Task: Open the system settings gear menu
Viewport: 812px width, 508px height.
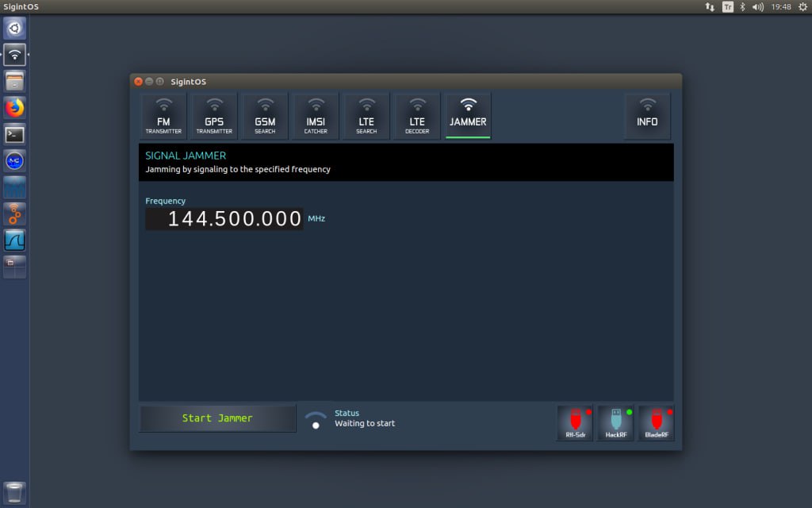Action: (x=802, y=6)
